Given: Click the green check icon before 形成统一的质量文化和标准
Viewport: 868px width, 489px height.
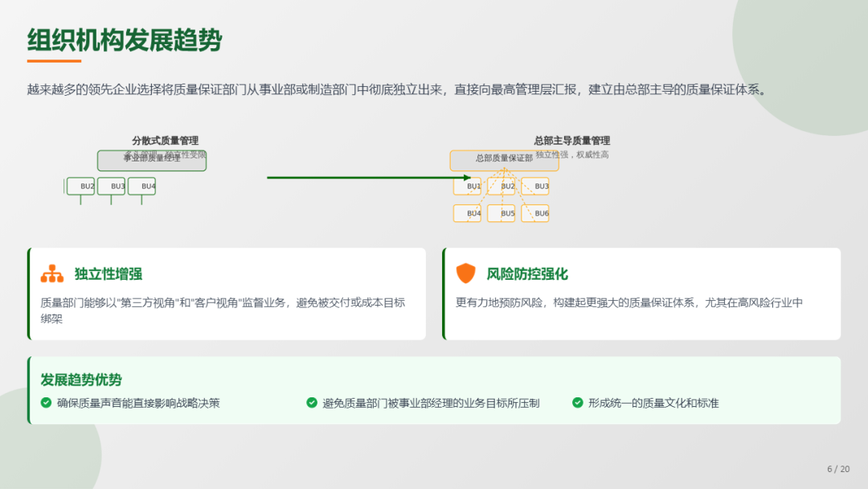Looking at the screenshot, I should (x=577, y=402).
